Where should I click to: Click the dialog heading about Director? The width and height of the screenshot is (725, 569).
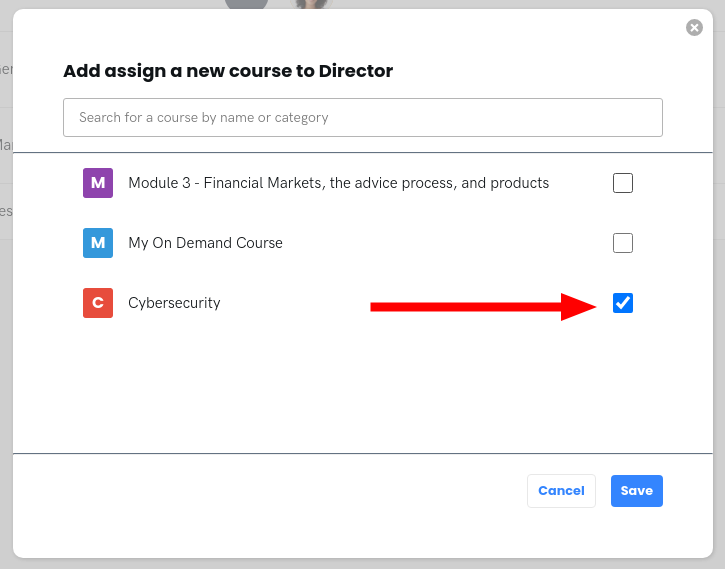(x=228, y=71)
